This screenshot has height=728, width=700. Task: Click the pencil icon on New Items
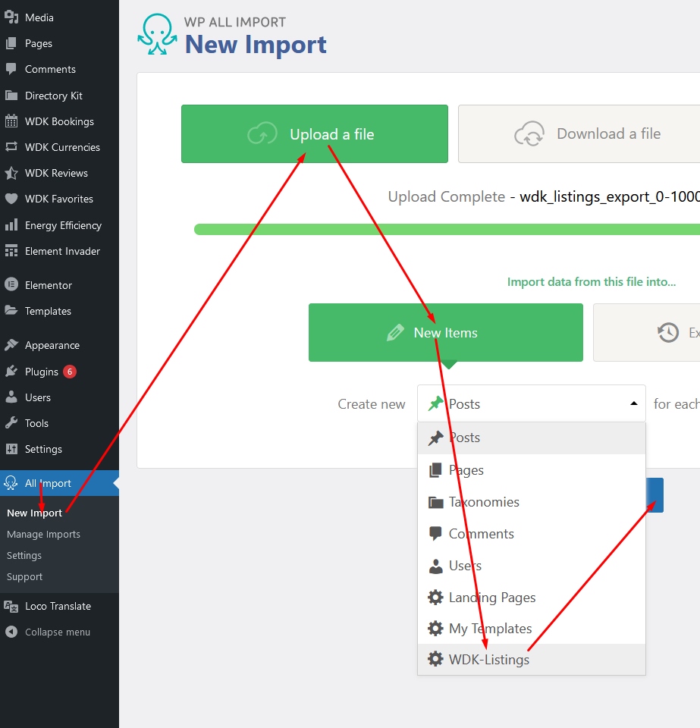coord(395,332)
